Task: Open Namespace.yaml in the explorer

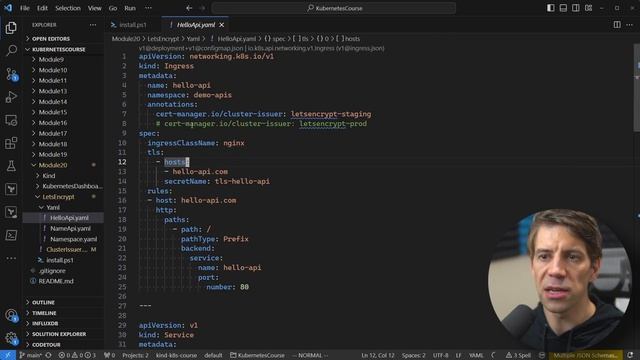Action: [73, 239]
